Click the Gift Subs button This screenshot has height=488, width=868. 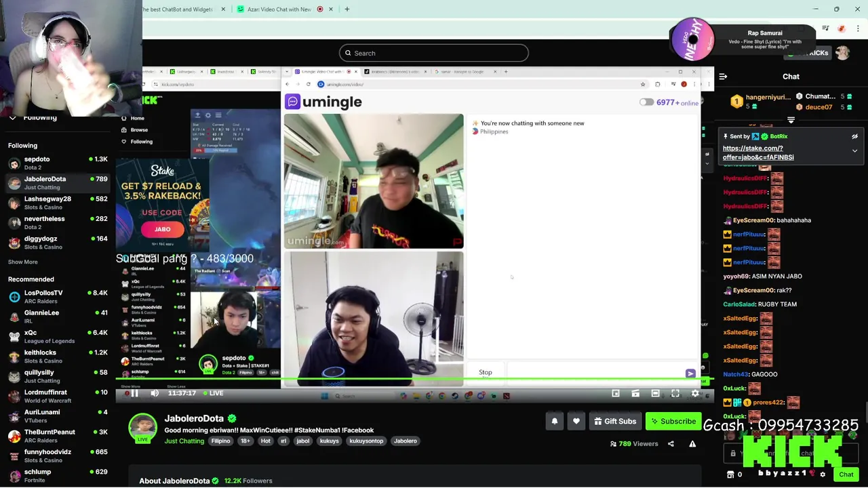(615, 422)
